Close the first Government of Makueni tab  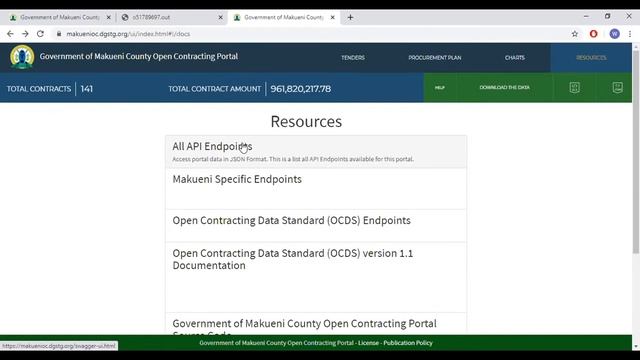[109, 17]
